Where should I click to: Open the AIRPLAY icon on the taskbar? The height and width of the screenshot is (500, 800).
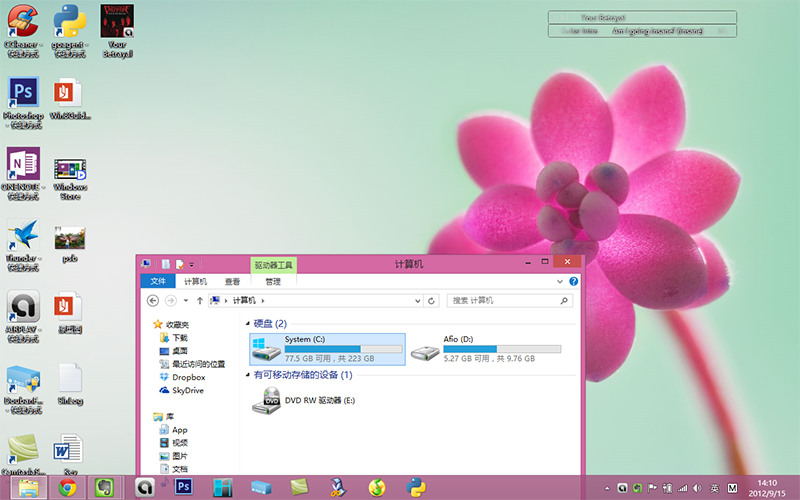(x=145, y=488)
